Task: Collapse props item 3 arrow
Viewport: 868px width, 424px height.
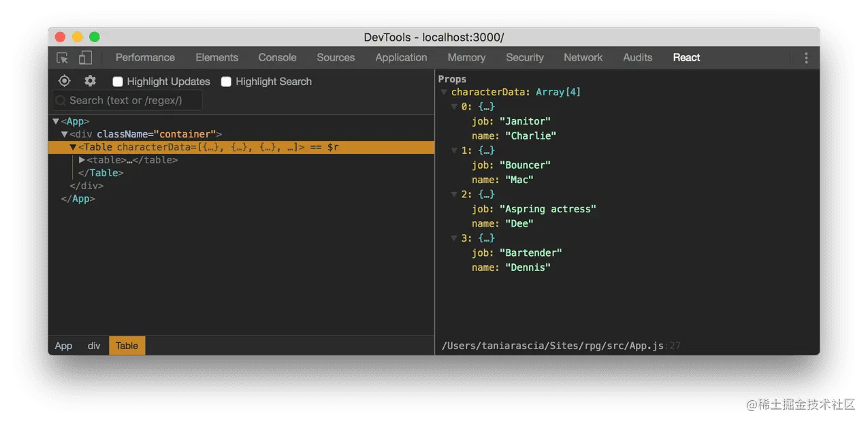Action: tap(454, 238)
